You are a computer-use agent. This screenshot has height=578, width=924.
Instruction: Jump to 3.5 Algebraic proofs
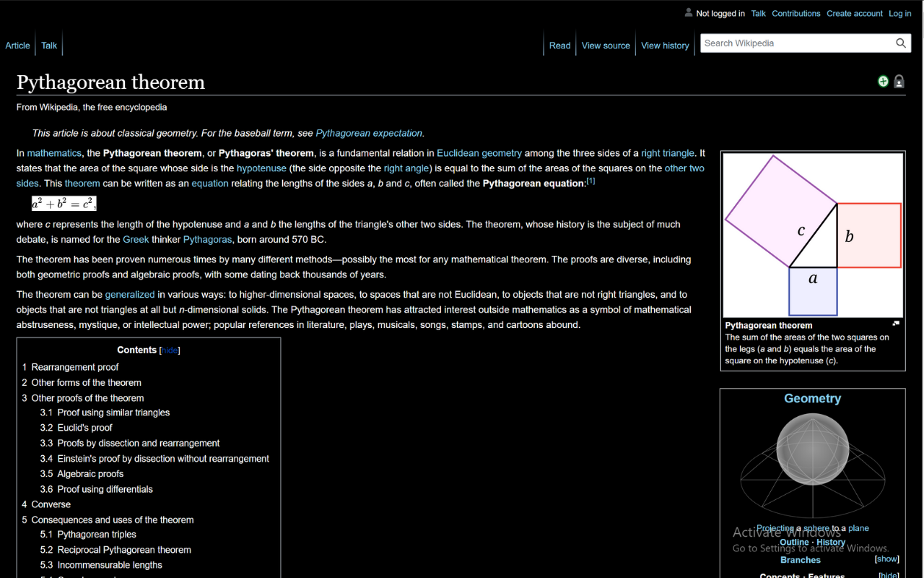82,474
